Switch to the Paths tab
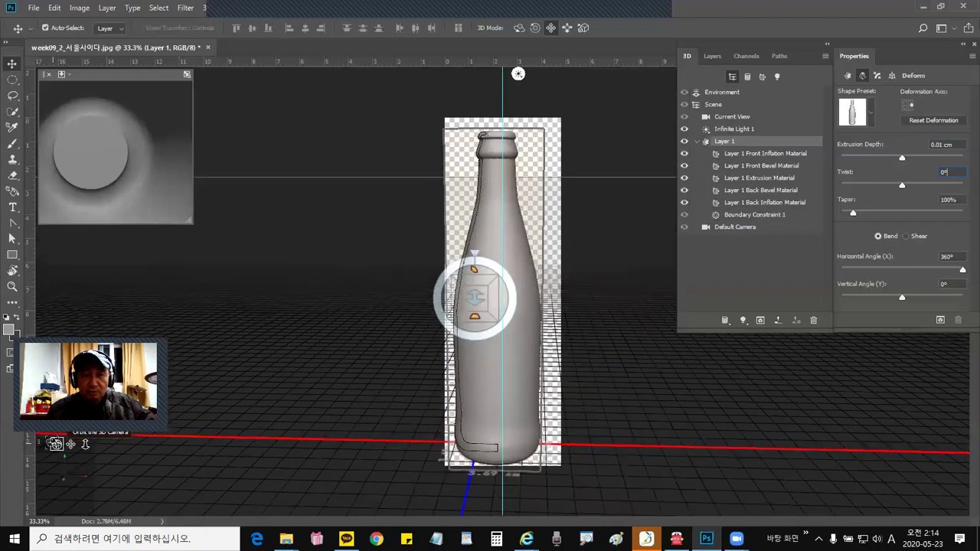 779,56
